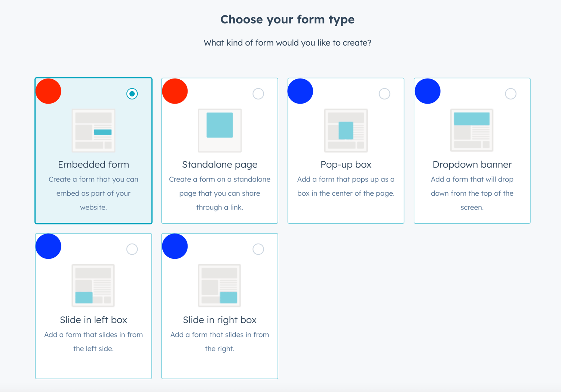This screenshot has width=561, height=392.
Task: Select the Pop-up box radio button
Action: pos(384,94)
